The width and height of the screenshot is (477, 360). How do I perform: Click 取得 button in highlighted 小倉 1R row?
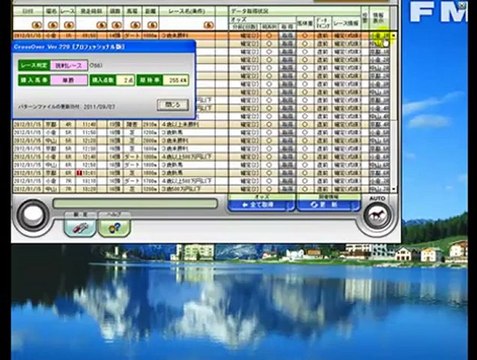click(287, 35)
